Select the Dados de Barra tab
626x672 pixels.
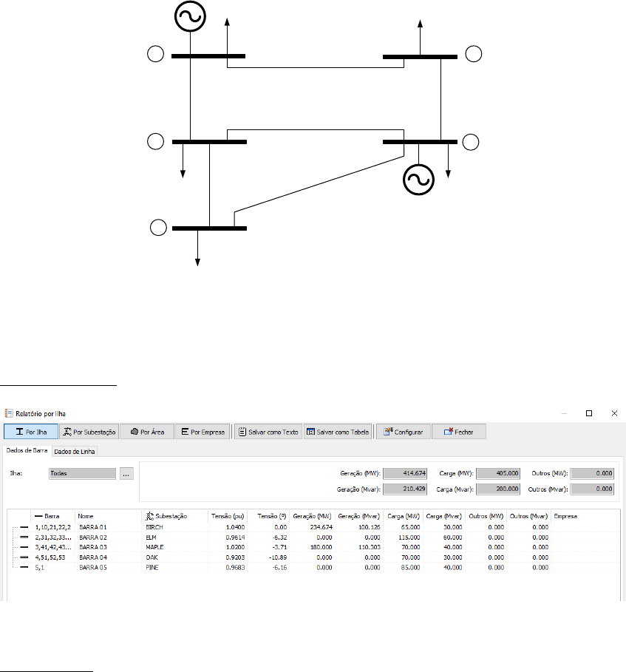click(26, 451)
